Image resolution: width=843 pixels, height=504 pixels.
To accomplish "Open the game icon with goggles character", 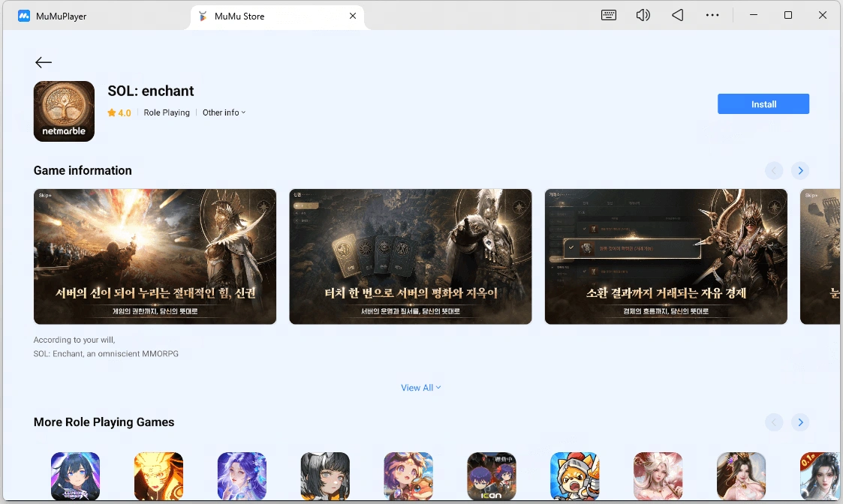I will (x=408, y=476).
